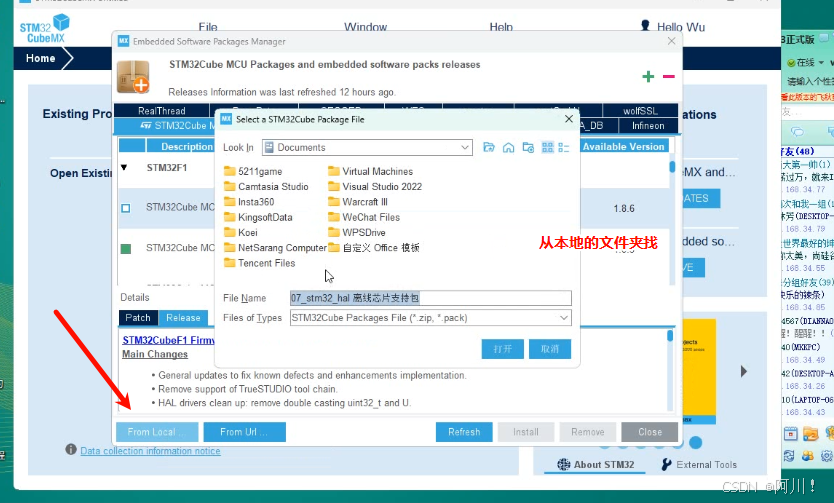Open the WeChat Files folder
This screenshot has width=834, height=503.
[364, 217]
